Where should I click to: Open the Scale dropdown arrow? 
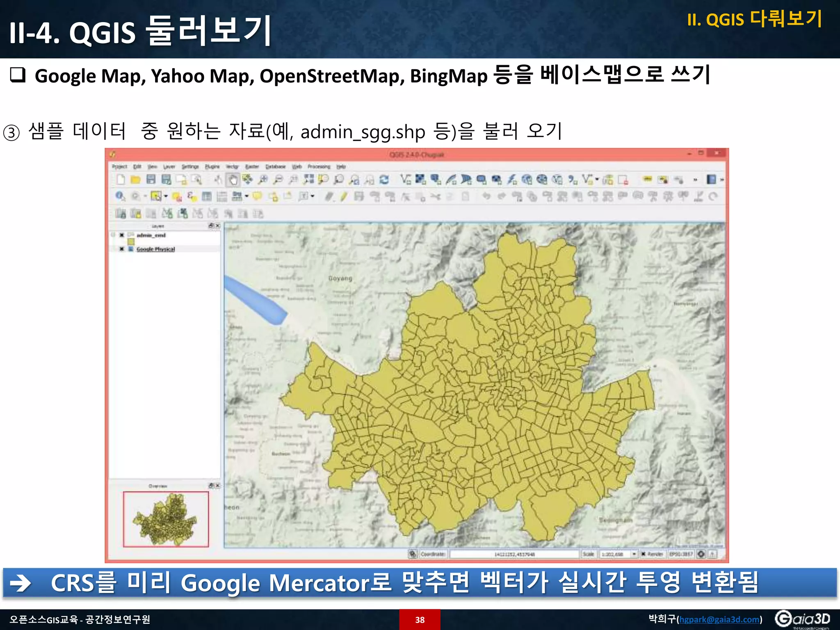pos(634,554)
